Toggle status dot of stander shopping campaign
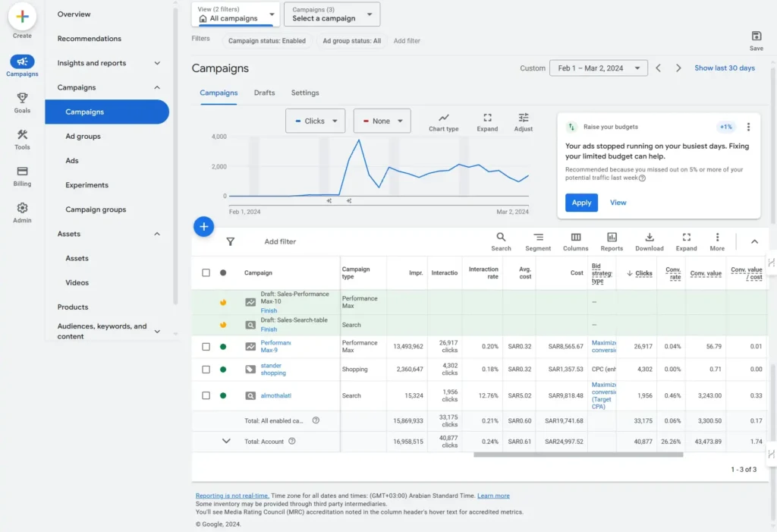Screen dimensions: 777x532 click(x=223, y=370)
